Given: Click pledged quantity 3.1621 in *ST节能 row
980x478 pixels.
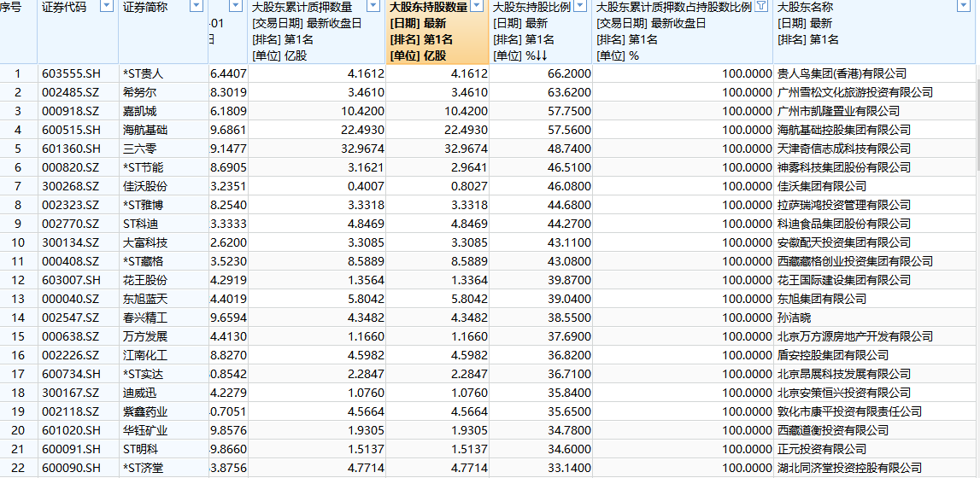Looking at the screenshot, I should tap(365, 167).
